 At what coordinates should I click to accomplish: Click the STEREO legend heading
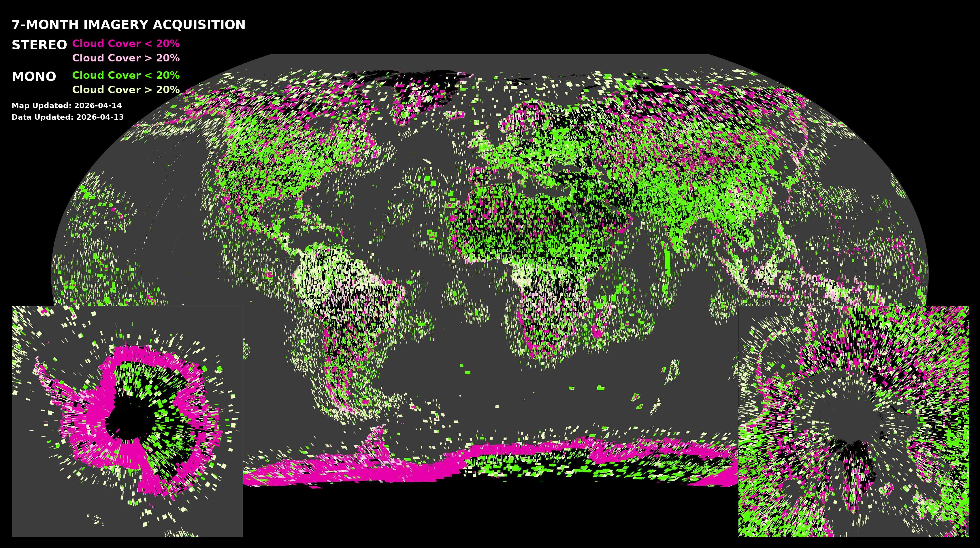tap(39, 45)
